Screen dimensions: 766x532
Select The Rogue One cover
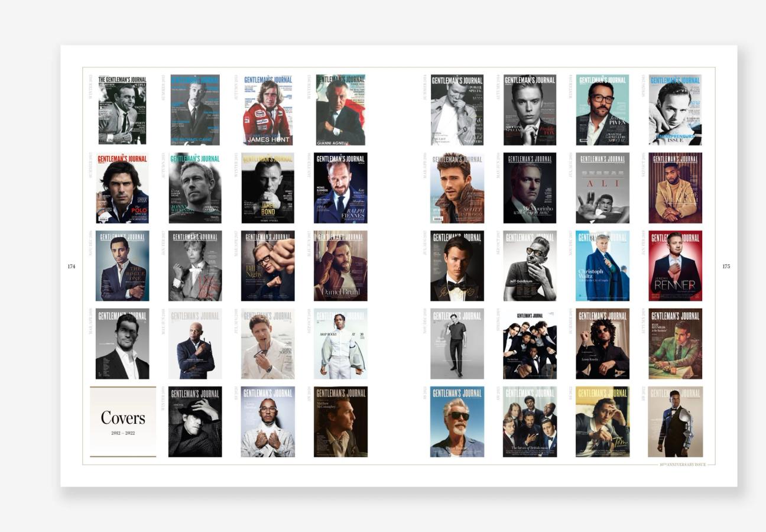click(x=122, y=266)
